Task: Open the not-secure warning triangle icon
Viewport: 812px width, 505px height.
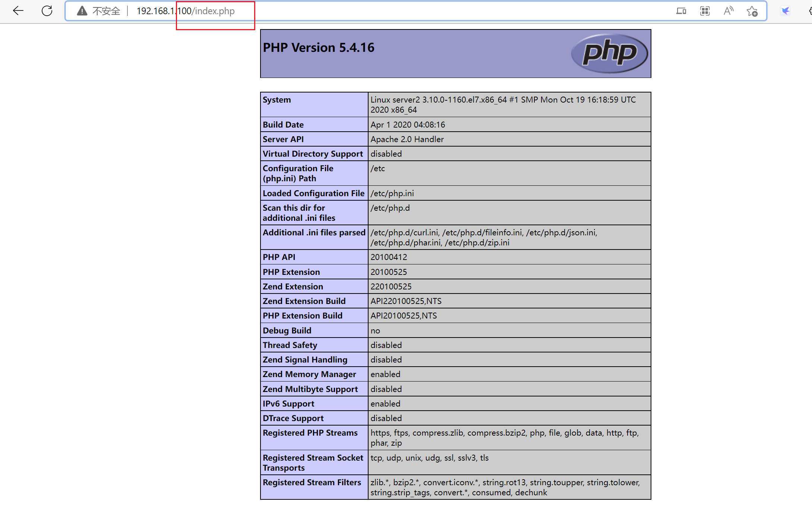Action: 82,11
